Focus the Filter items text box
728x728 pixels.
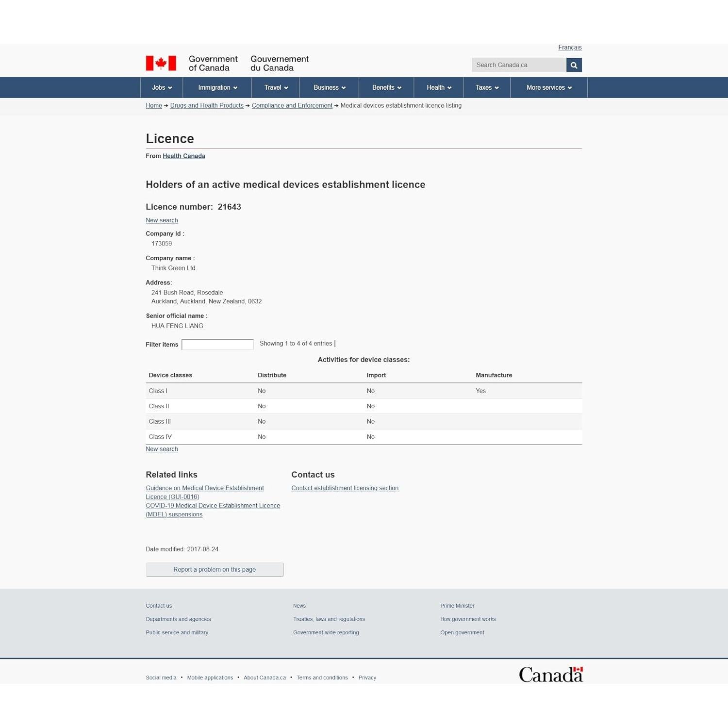217,345
